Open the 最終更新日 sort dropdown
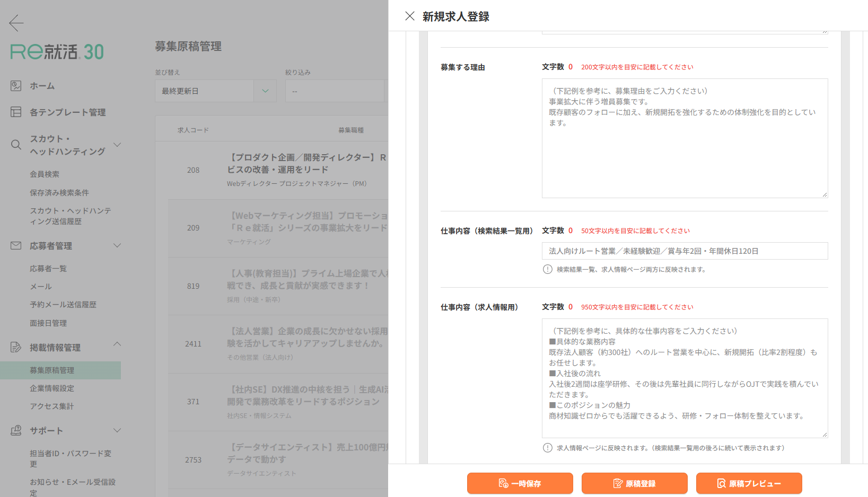 point(216,91)
